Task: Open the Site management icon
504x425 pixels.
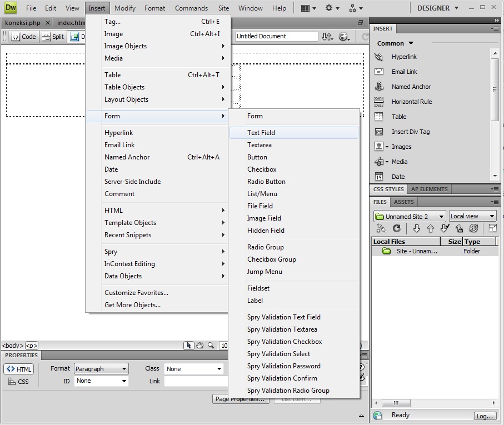Action: [x=356, y=8]
